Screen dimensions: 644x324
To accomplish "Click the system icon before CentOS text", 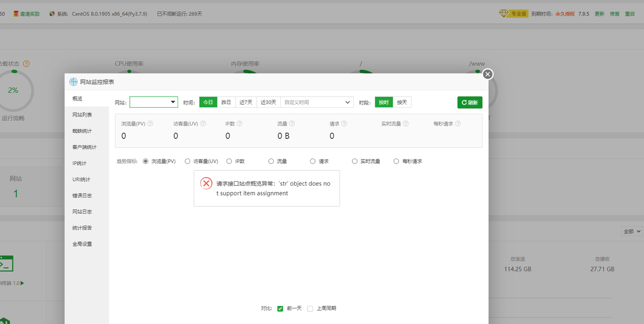I will (52, 14).
